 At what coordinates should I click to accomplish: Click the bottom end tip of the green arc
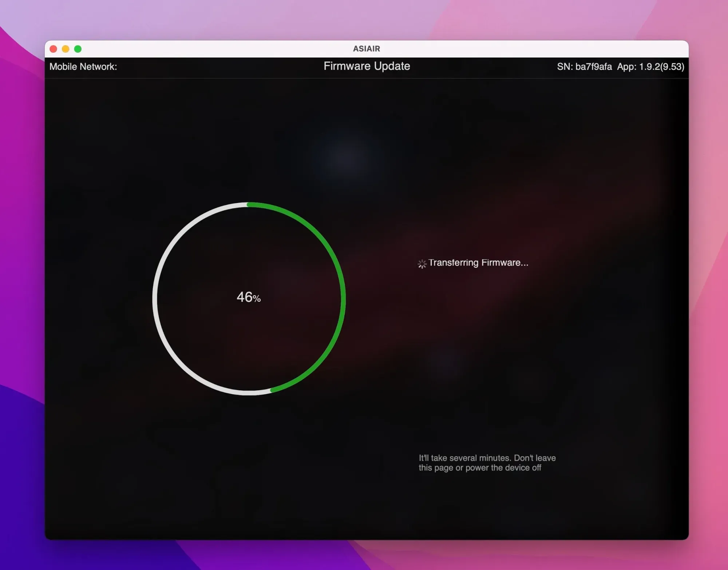pos(272,390)
